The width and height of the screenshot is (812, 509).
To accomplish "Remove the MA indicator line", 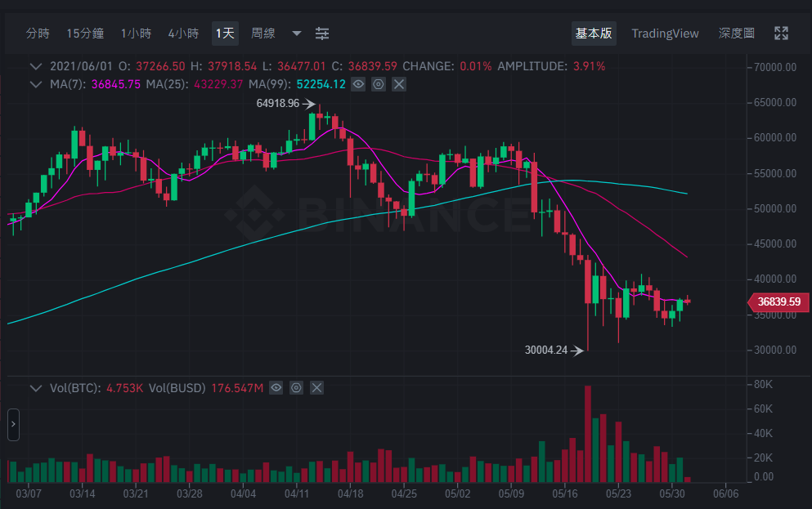I will coord(399,84).
